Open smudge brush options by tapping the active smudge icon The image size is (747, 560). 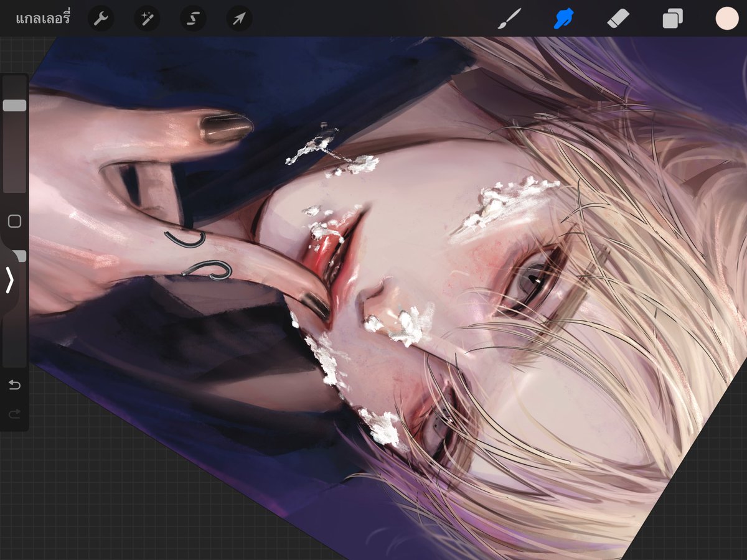tap(564, 18)
